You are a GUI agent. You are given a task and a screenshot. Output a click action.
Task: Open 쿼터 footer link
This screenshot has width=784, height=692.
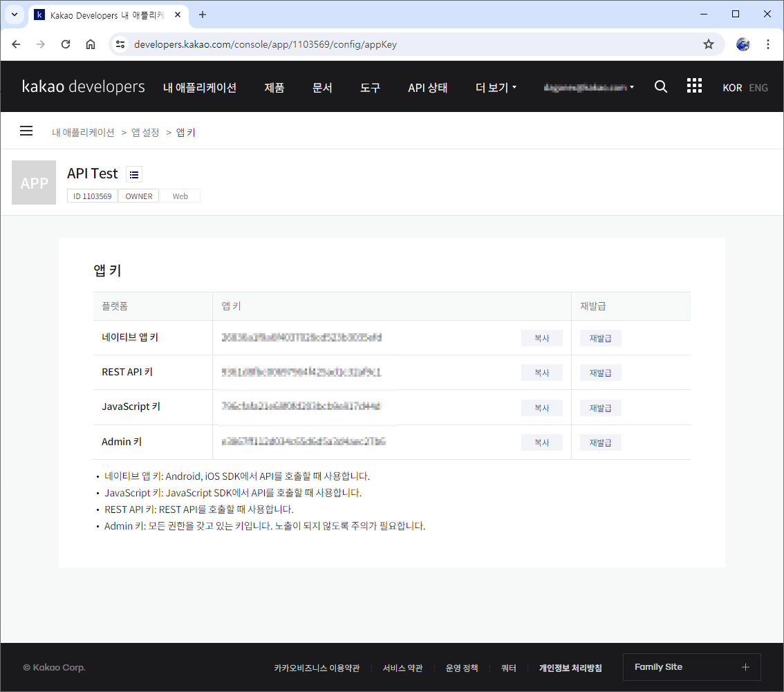(x=509, y=668)
